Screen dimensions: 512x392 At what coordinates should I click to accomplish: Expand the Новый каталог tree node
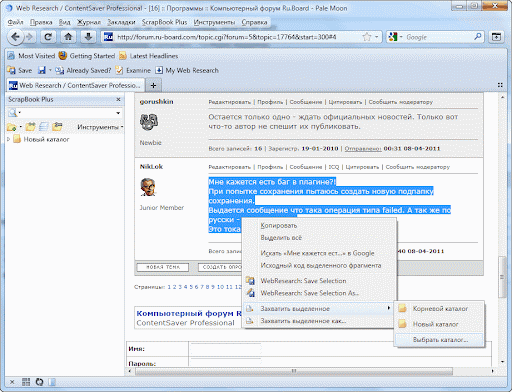coord(9,139)
